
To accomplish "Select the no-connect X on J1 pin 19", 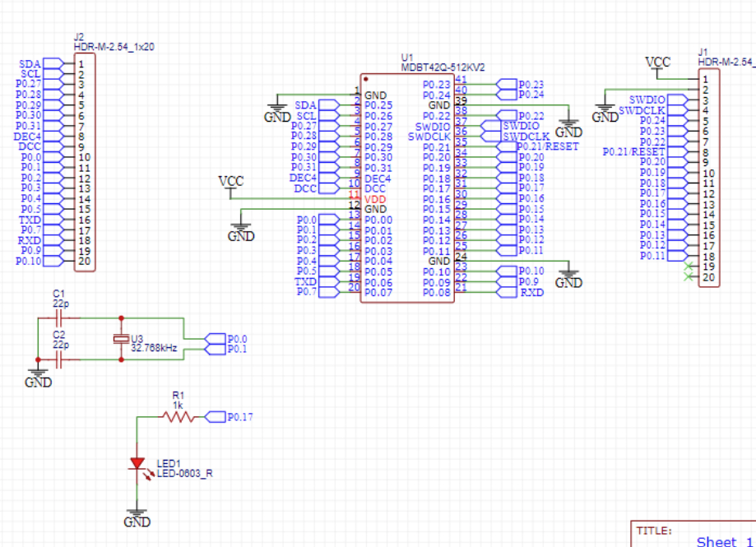I will [688, 268].
